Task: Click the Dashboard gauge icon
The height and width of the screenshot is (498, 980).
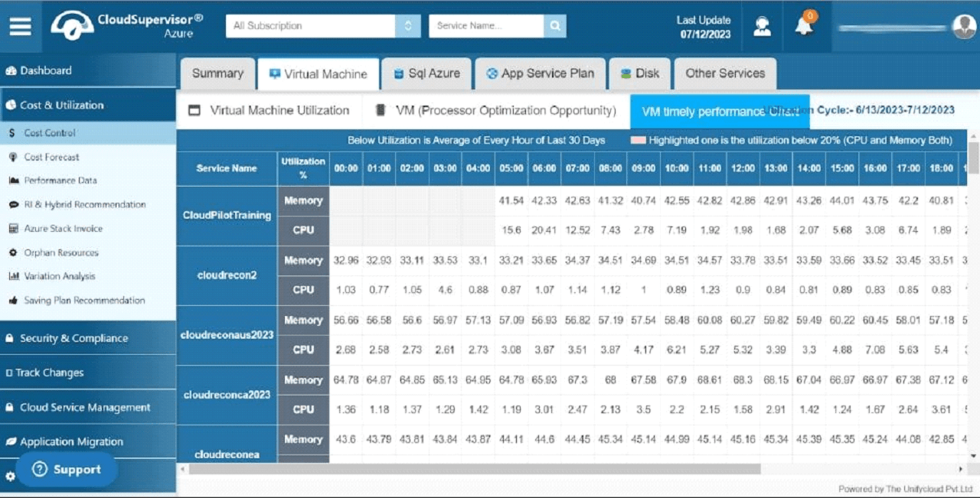Action: tap(11, 71)
